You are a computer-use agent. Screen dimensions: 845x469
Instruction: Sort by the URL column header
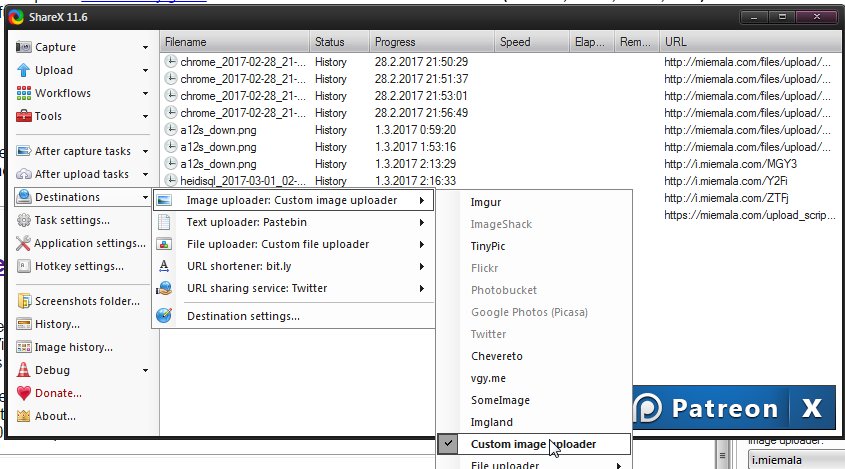tap(750, 42)
